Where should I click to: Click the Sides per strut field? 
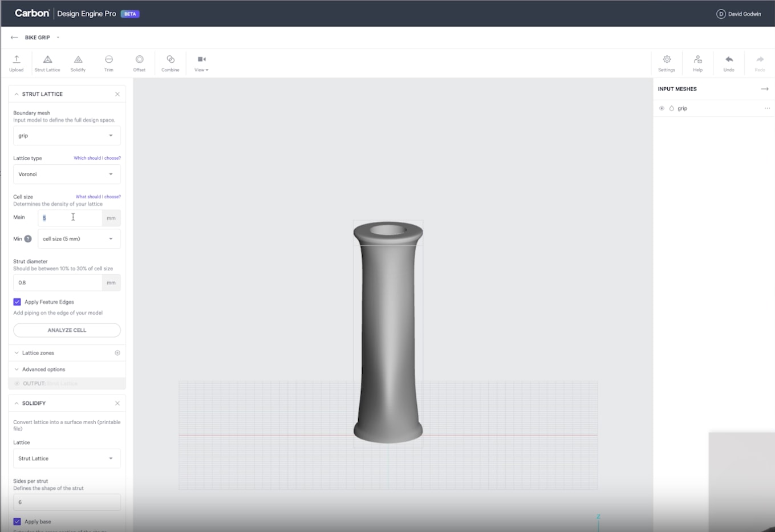tap(67, 502)
